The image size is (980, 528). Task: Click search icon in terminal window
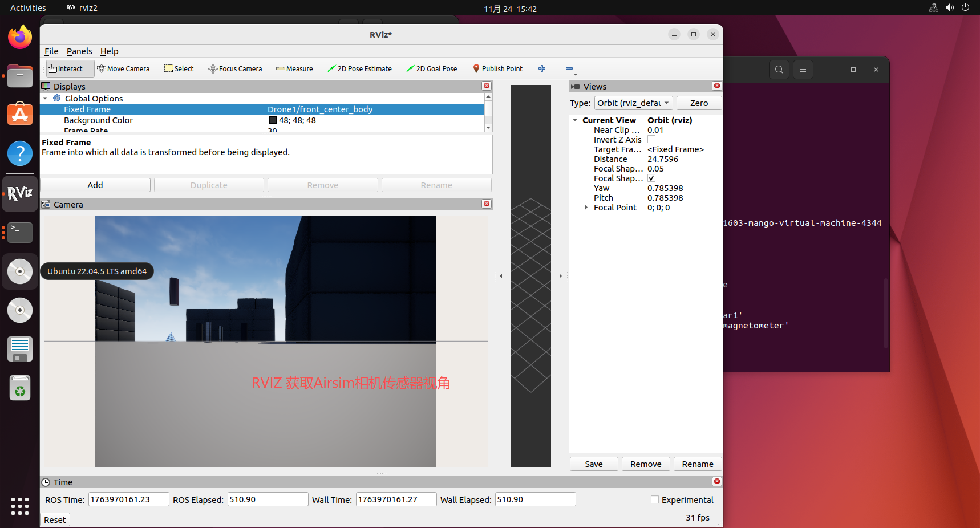[779, 70]
